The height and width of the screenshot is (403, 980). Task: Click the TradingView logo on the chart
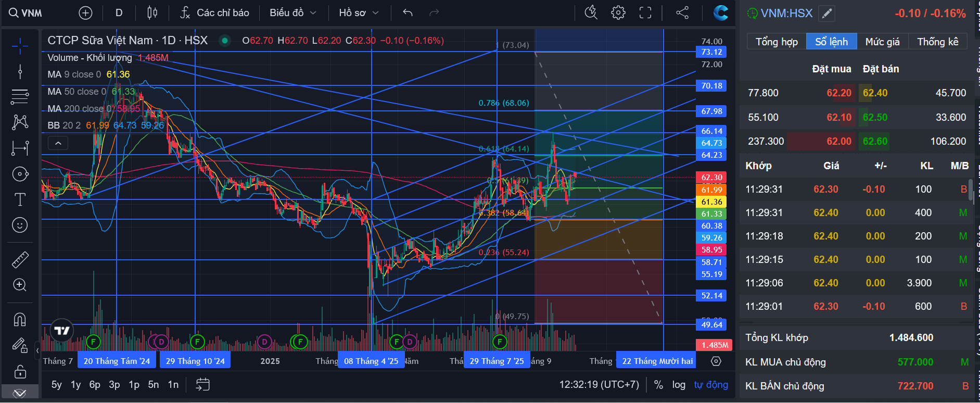(x=62, y=330)
